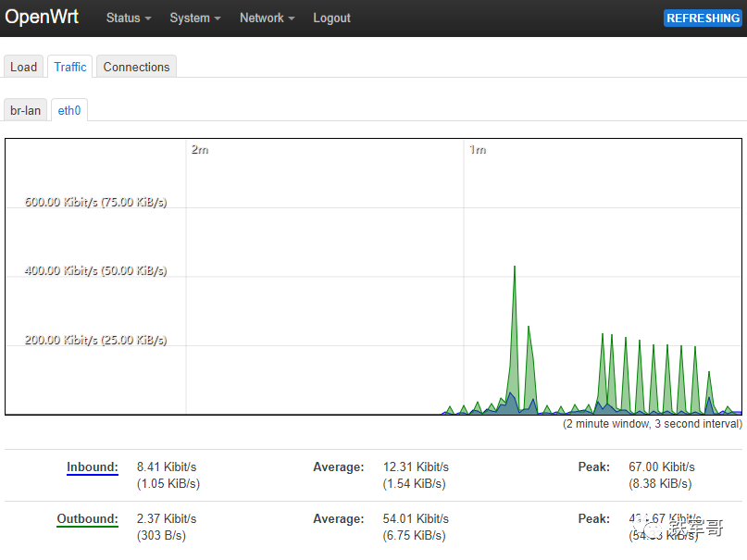
Task: Click the green-underlined Outbound legend label
Action: [x=88, y=519]
